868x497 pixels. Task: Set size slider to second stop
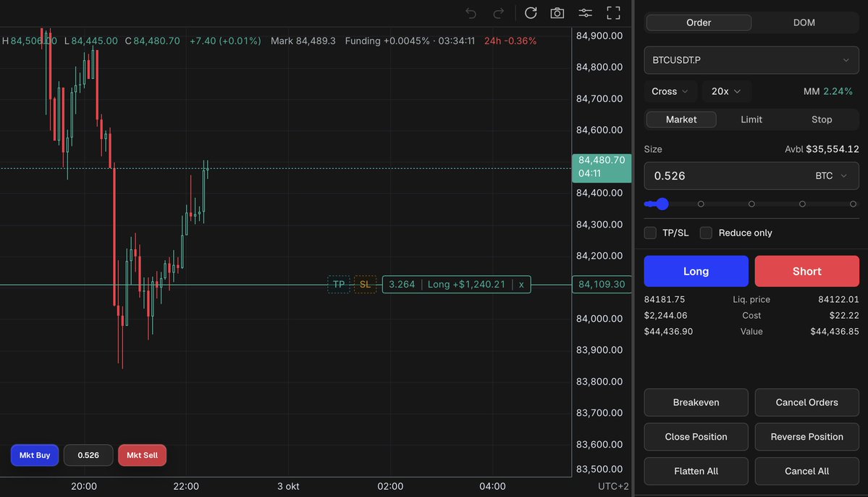click(x=701, y=204)
